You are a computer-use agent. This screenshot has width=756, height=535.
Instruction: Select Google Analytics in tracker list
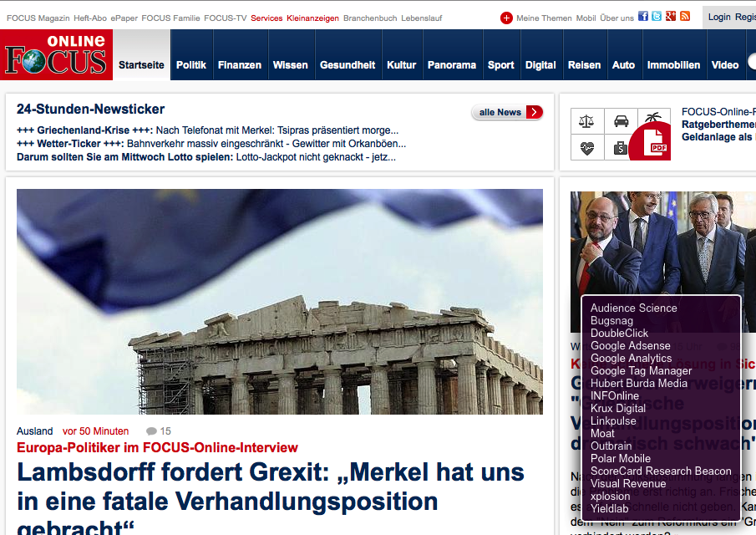click(x=632, y=359)
